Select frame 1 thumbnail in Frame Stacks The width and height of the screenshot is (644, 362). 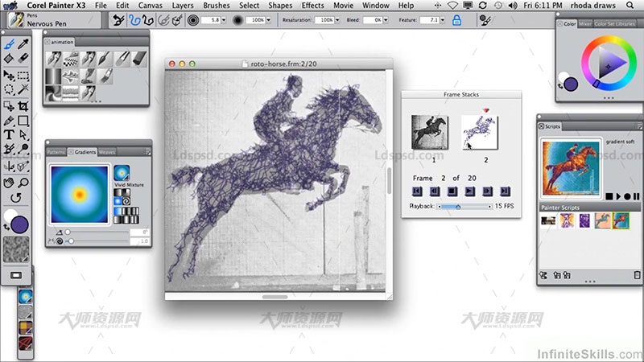[x=430, y=132]
